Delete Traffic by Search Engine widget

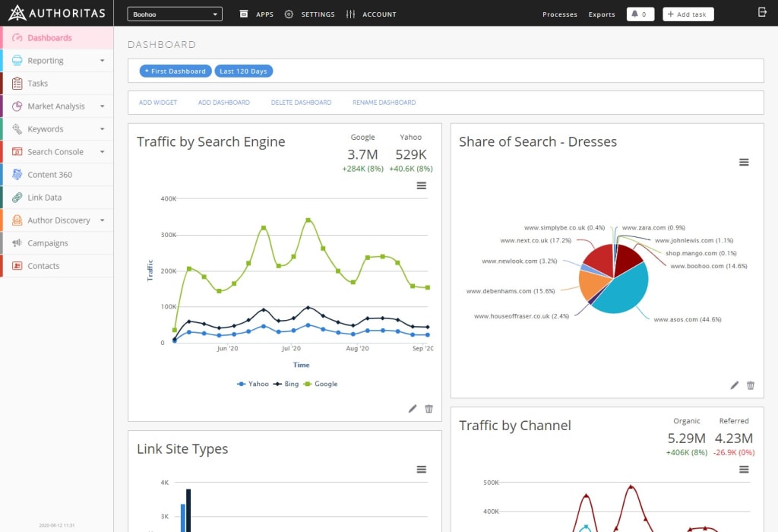click(x=429, y=409)
